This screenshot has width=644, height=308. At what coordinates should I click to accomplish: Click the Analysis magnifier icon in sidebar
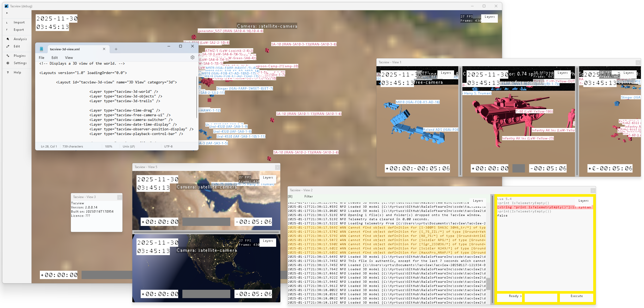[8, 39]
